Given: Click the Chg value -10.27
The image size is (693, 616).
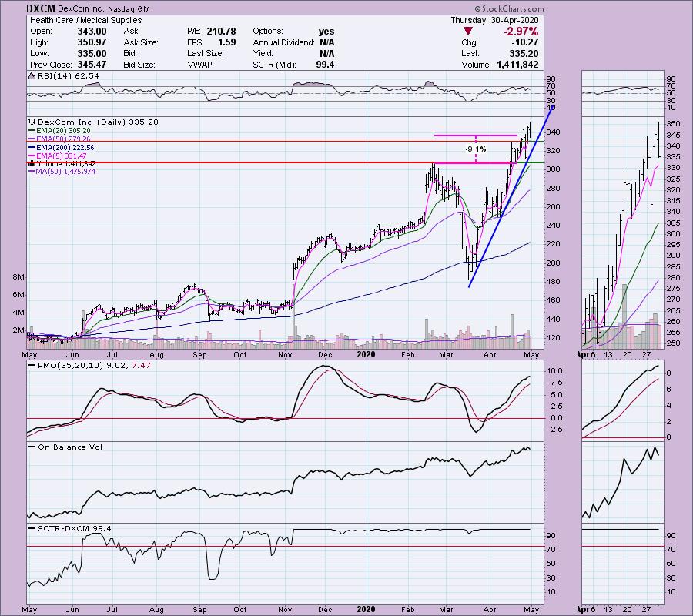Looking at the screenshot, I should click(x=525, y=42).
